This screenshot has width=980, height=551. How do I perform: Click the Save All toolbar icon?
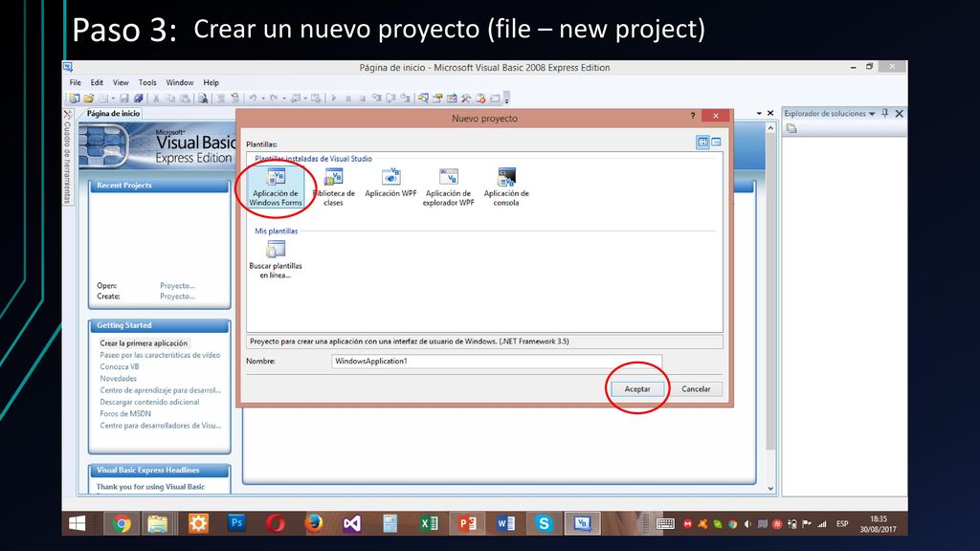[x=138, y=99]
